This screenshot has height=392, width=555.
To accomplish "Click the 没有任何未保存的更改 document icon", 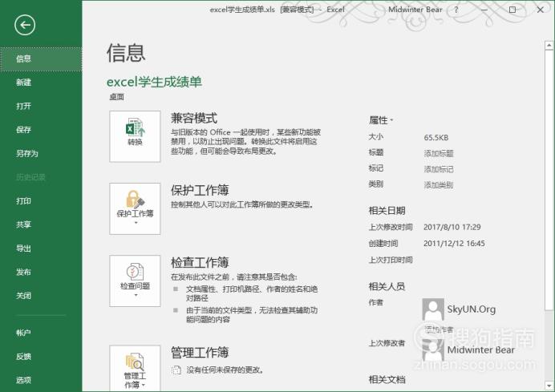I will (176, 370).
